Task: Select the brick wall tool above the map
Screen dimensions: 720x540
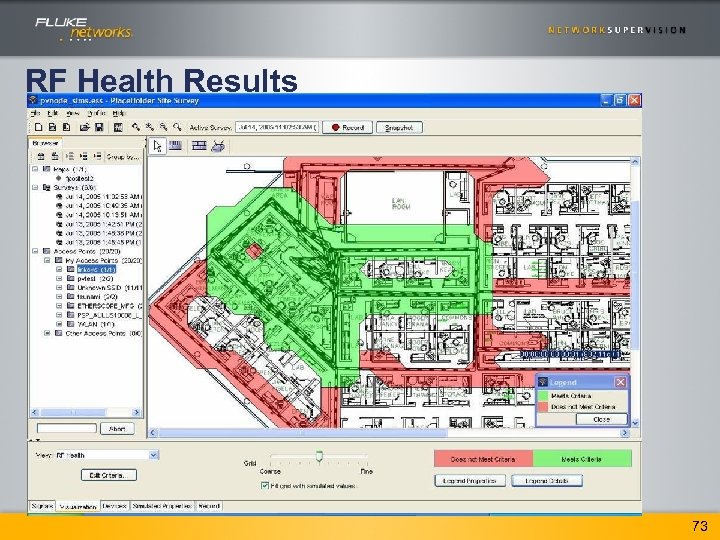Action: (x=199, y=146)
